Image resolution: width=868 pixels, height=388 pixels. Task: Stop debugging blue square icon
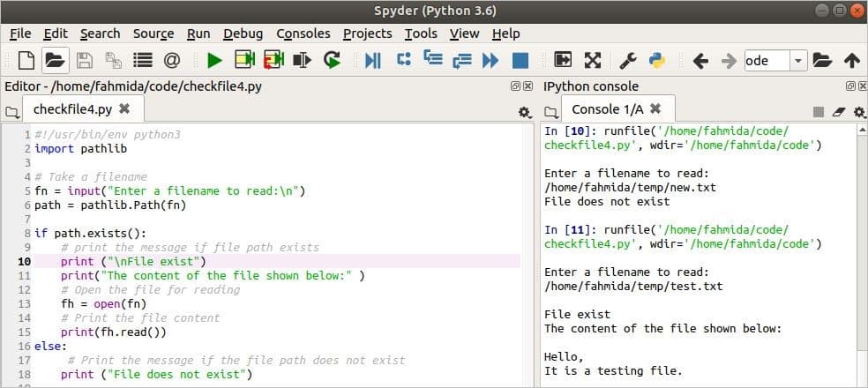click(520, 60)
